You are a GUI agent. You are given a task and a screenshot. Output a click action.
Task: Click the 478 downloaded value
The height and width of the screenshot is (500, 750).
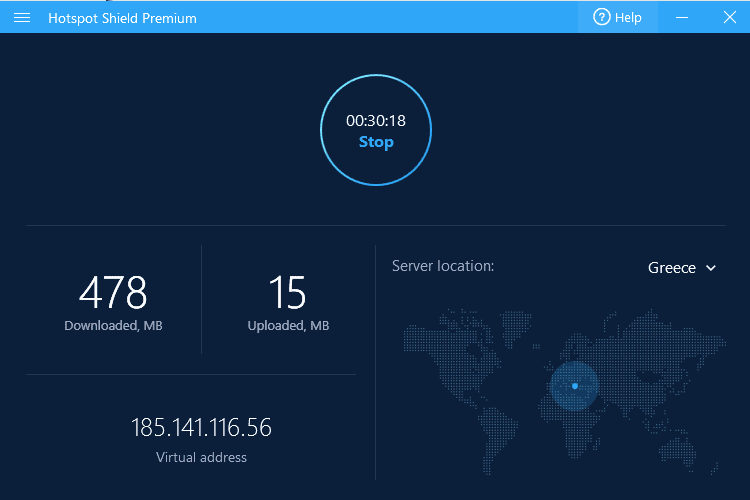tap(113, 292)
